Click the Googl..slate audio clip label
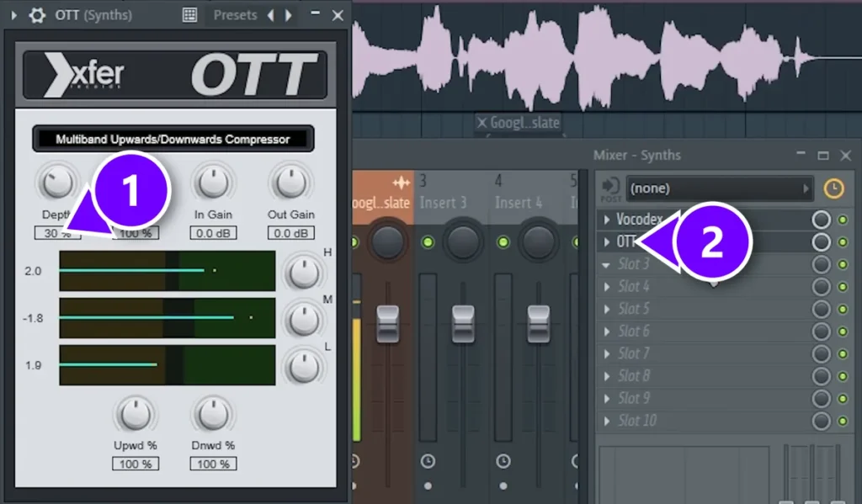Viewport: 862px width, 504px height. point(518,123)
